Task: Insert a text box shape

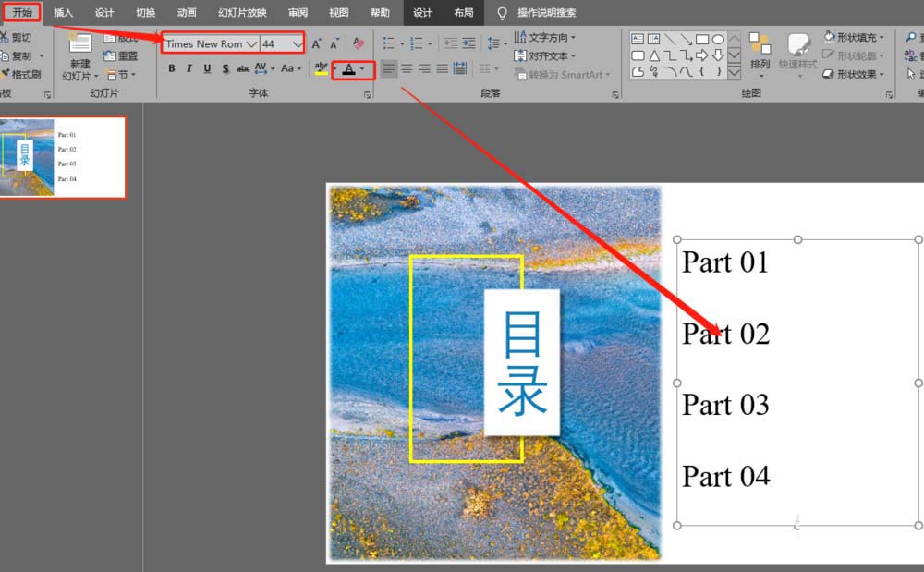Action: 638,39
